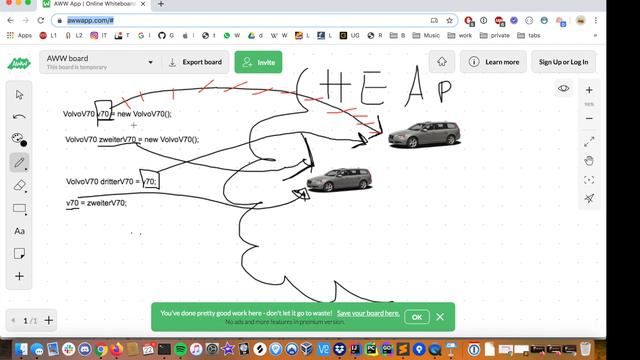Open Apps bookmarks shortcut
This screenshot has height=360, width=640.
click(19, 36)
